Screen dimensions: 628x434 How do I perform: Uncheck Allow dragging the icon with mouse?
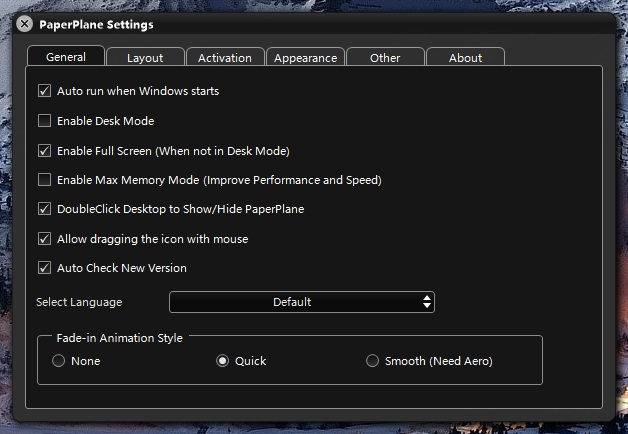click(44, 239)
